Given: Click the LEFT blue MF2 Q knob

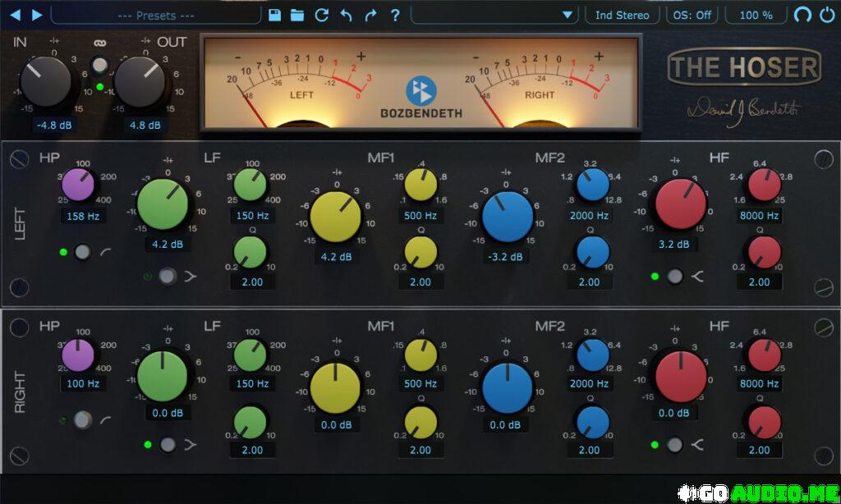Looking at the screenshot, I should tap(593, 251).
